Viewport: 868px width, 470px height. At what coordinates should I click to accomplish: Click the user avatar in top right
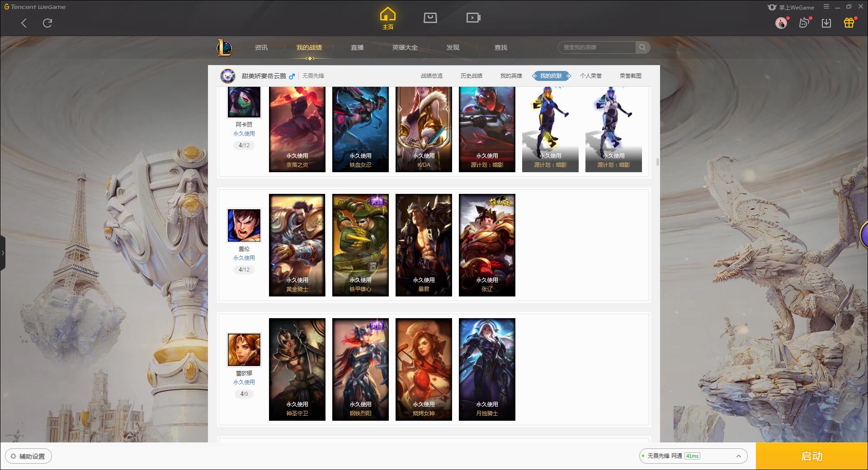coord(781,23)
